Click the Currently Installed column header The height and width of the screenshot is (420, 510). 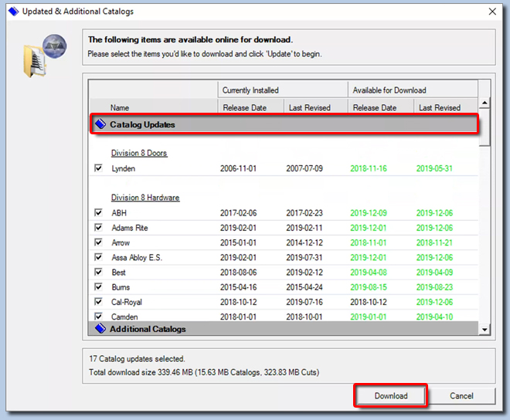click(250, 90)
